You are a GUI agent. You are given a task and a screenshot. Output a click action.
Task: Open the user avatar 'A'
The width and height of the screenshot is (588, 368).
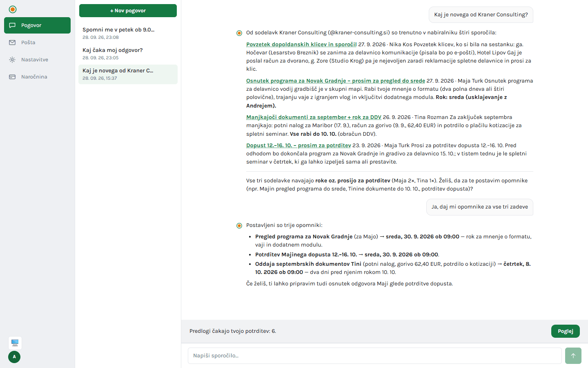pos(14,357)
